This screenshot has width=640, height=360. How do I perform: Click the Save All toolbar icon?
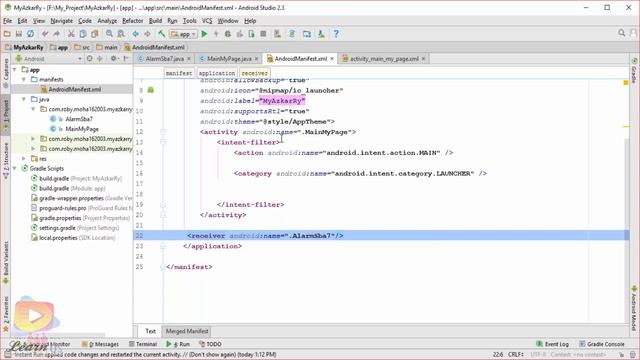click(19, 34)
